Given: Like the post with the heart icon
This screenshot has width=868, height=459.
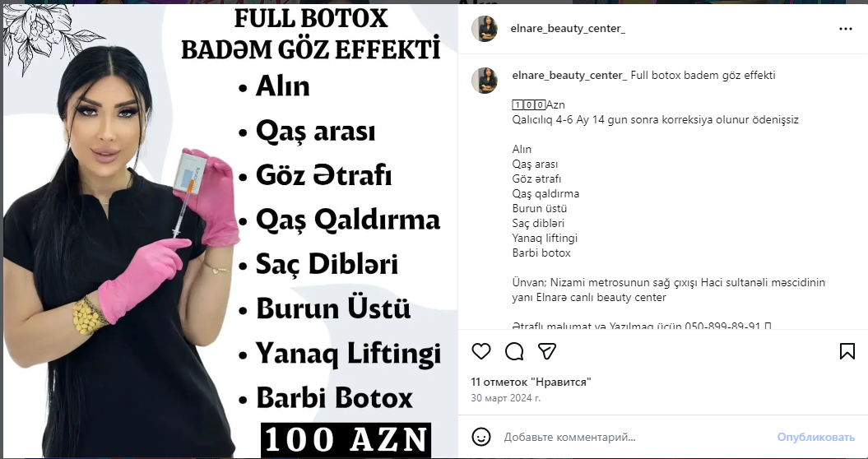Looking at the screenshot, I should pos(481,351).
